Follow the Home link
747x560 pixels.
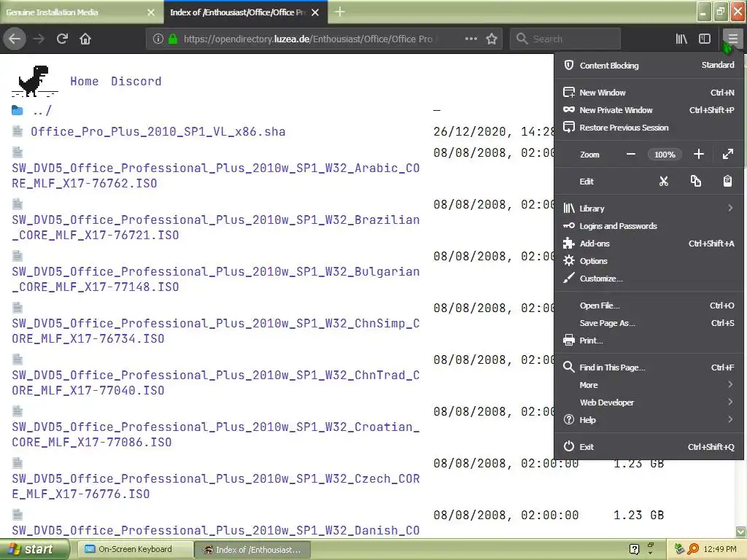[x=85, y=81]
